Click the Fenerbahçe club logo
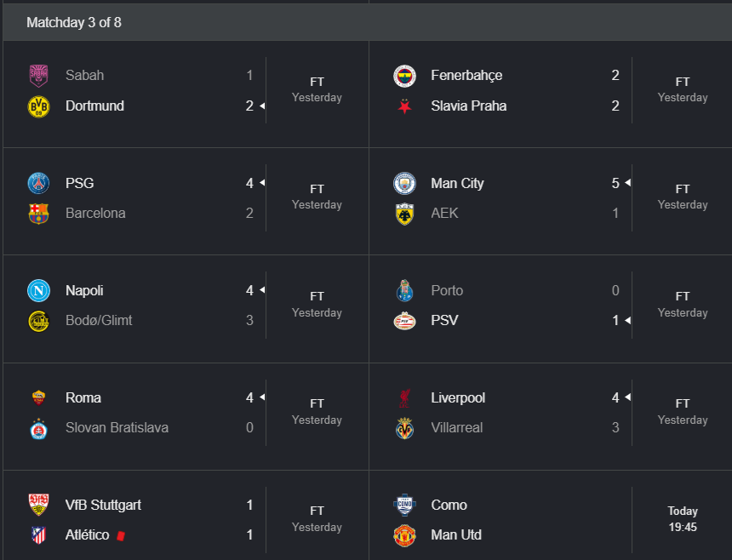This screenshot has width=732, height=560. (x=404, y=76)
